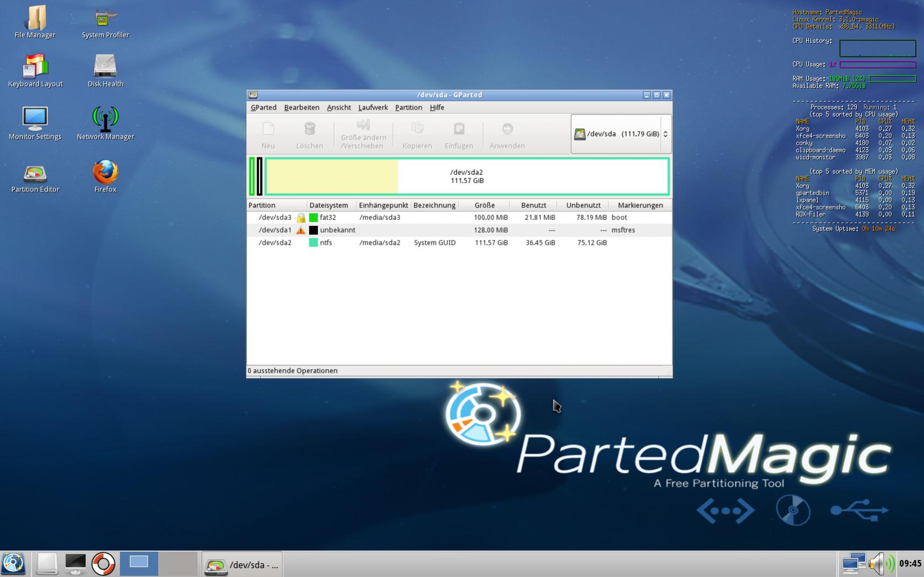The image size is (924, 577).
Task: Click the network tray icon
Action: [854, 564]
